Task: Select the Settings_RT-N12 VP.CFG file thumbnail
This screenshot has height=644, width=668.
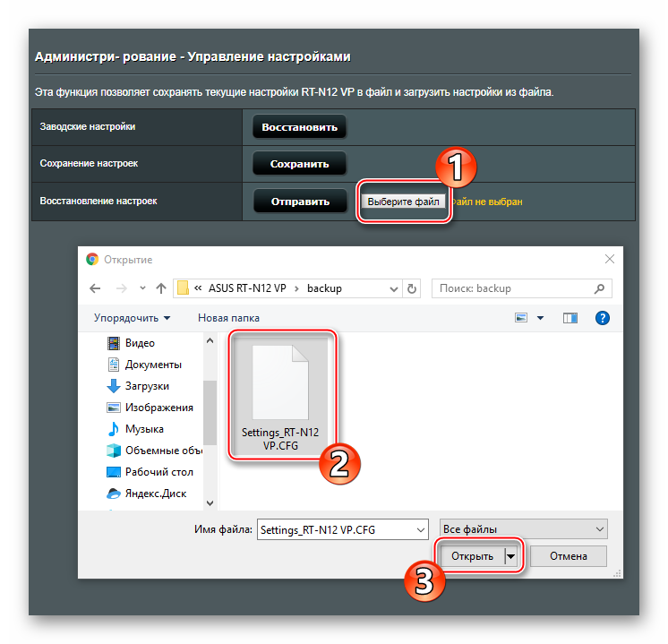Action: 280,396
